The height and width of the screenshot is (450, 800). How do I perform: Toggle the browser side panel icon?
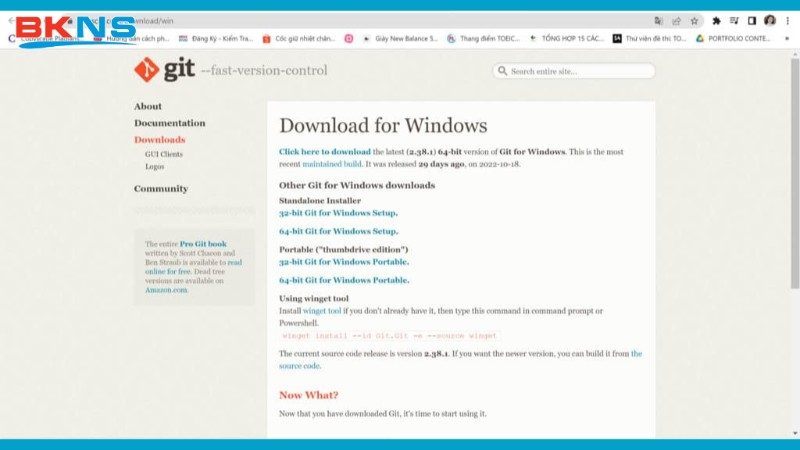coord(752,21)
